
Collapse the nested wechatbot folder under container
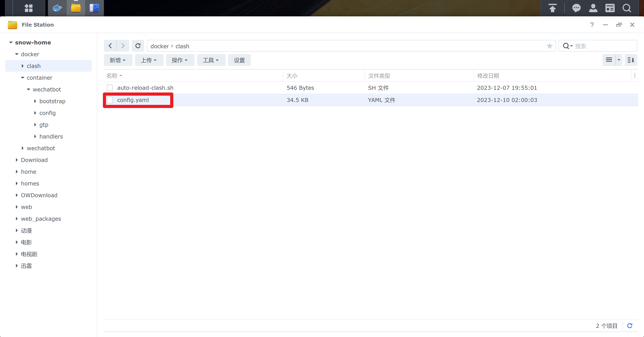(29, 90)
